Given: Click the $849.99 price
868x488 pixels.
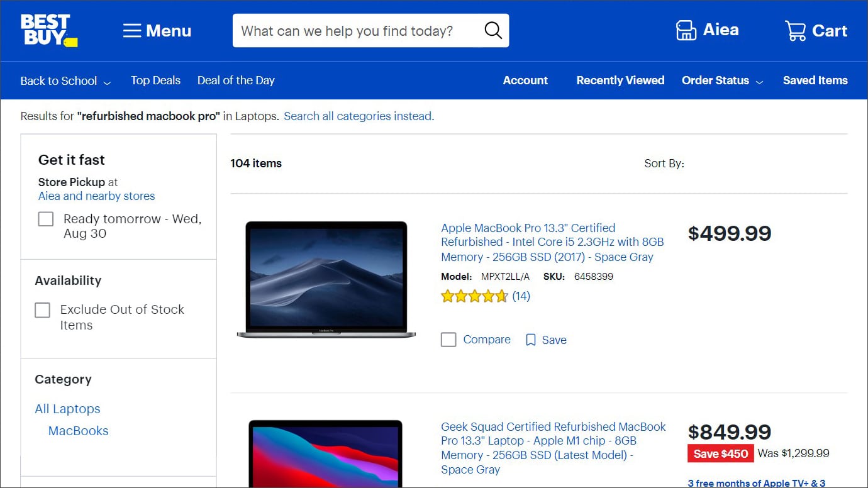Looking at the screenshot, I should click(x=730, y=432).
